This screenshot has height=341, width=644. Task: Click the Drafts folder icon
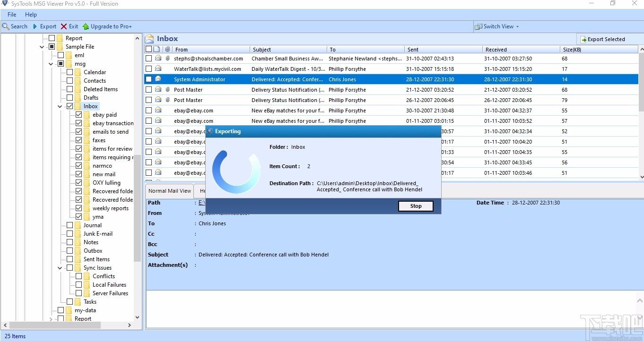(x=78, y=98)
